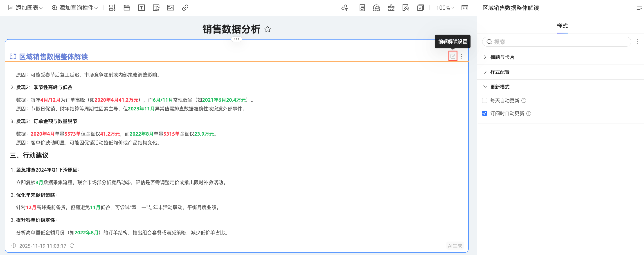Image resolution: width=644 pixels, height=255 pixels.
Task: Enable 每天自动更新 checkbox
Action: point(485,100)
